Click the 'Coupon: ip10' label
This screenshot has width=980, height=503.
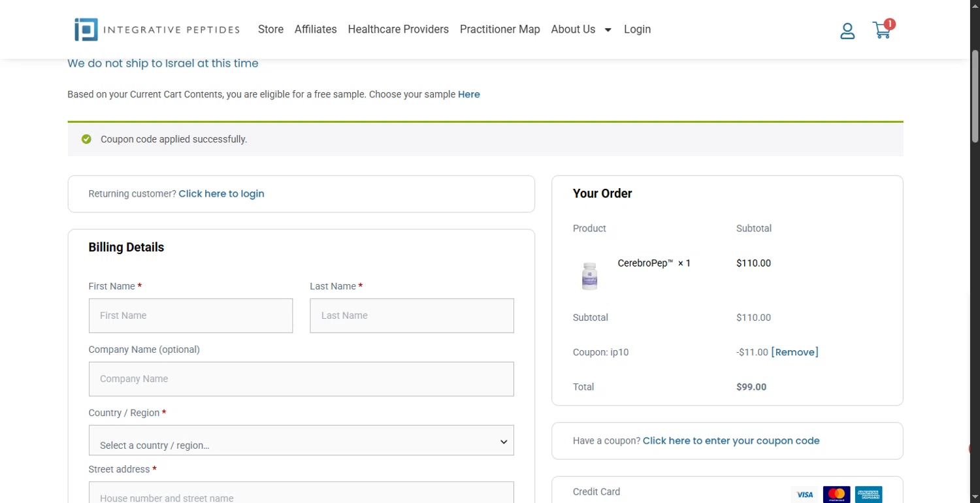pyautogui.click(x=600, y=352)
